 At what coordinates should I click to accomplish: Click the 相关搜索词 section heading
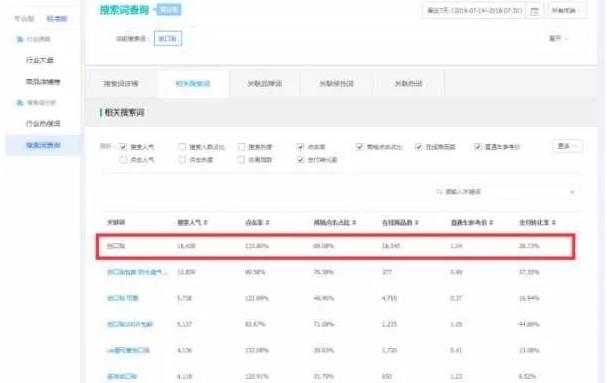(x=124, y=113)
